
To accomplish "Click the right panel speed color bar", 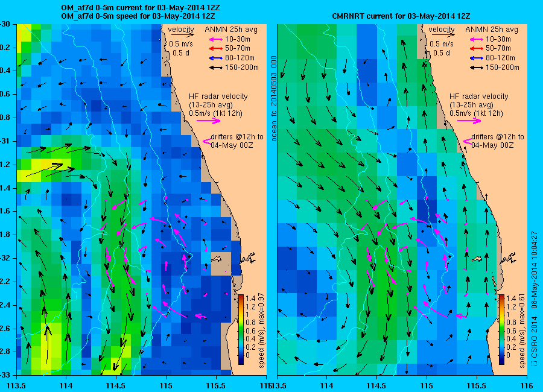I will 501,329.
